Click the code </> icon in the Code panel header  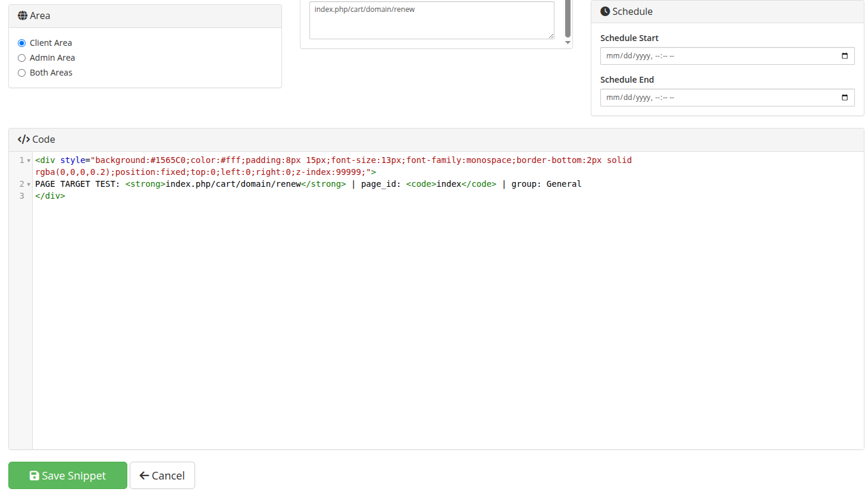click(x=23, y=139)
